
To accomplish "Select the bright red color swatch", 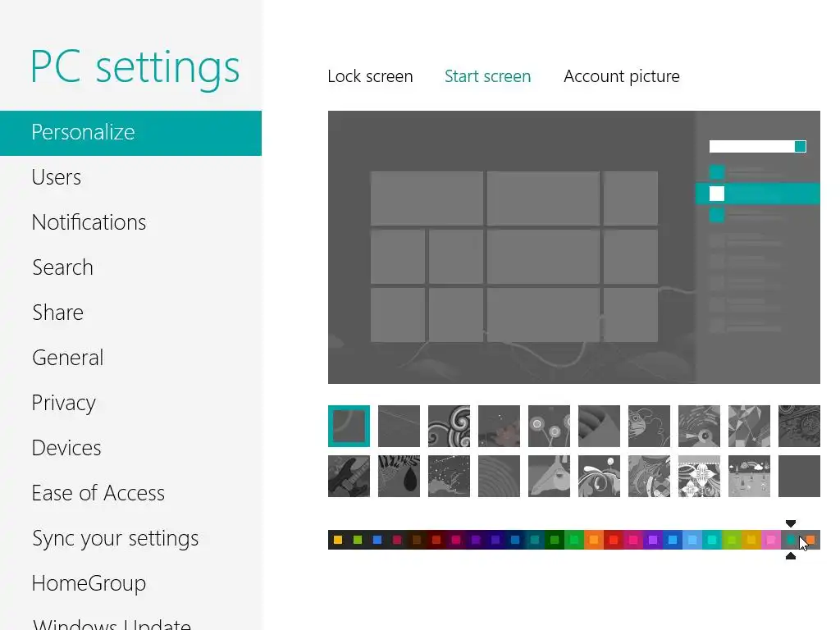I will (614, 540).
